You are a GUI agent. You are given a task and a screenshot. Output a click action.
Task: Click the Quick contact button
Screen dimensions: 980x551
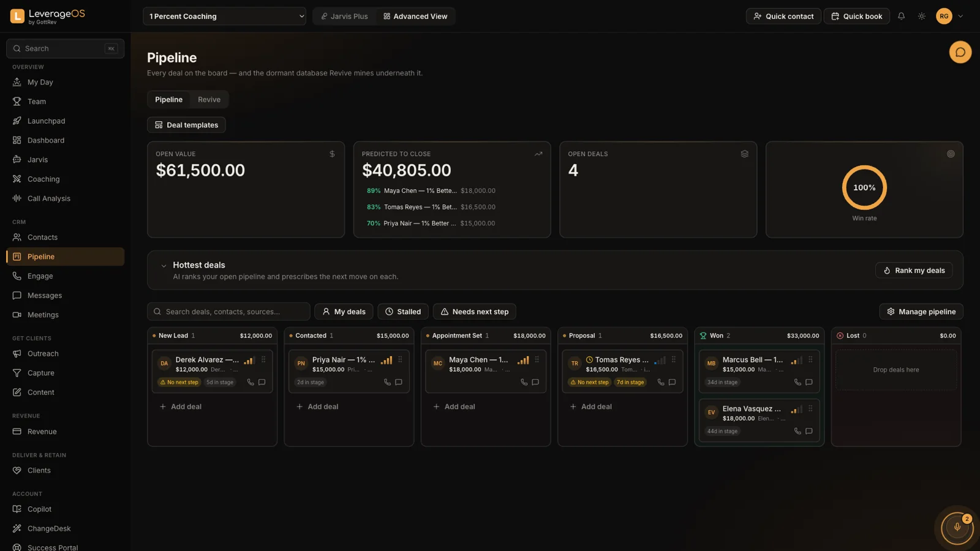(783, 16)
